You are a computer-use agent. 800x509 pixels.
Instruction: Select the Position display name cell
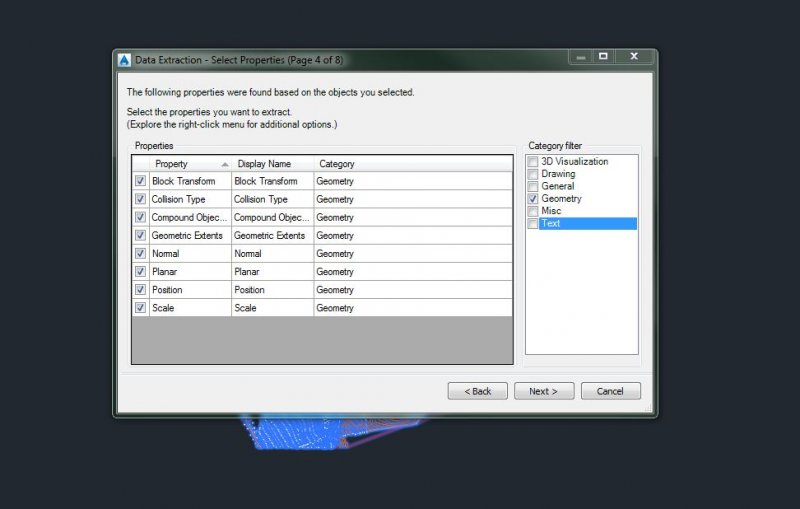point(272,290)
